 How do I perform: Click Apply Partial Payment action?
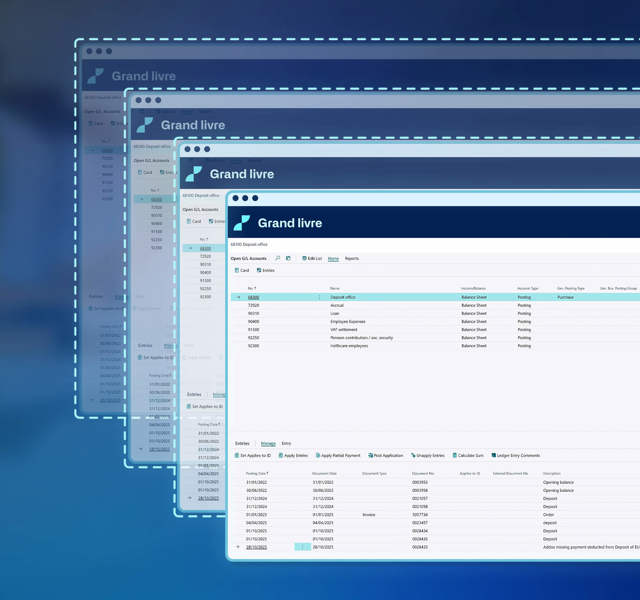(x=339, y=455)
